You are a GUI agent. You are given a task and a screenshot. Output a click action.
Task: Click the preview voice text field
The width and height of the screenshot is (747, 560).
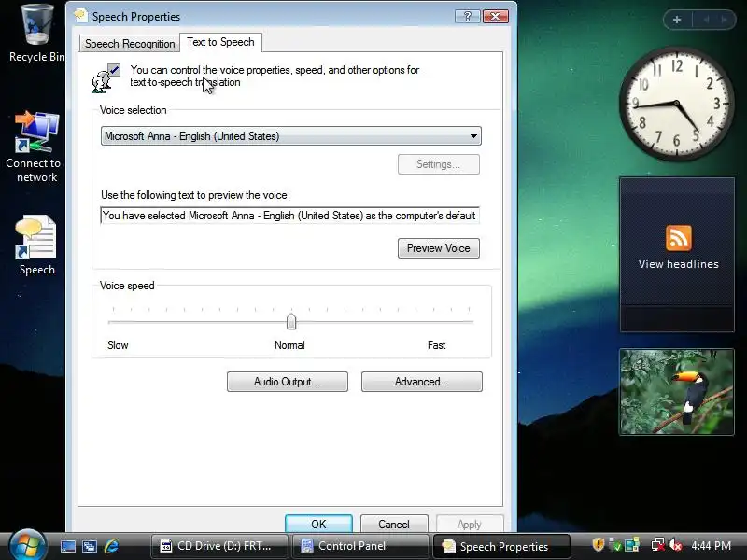[x=290, y=216]
